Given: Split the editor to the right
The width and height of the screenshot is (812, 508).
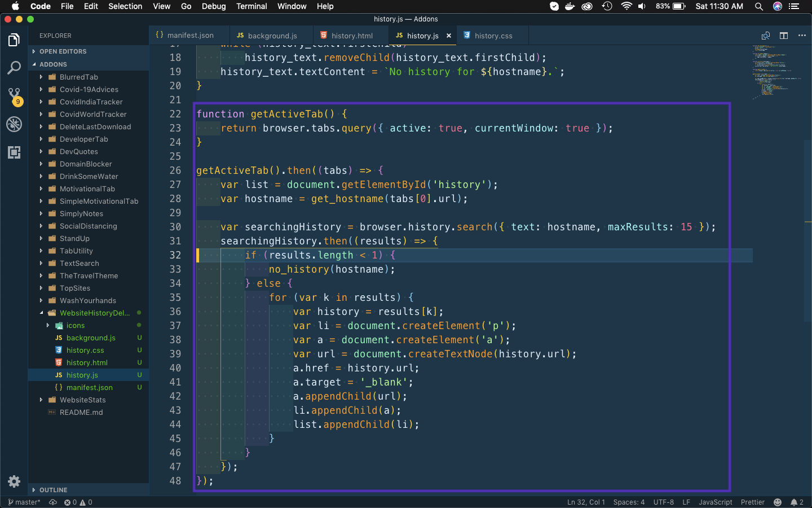Looking at the screenshot, I should 784,36.
